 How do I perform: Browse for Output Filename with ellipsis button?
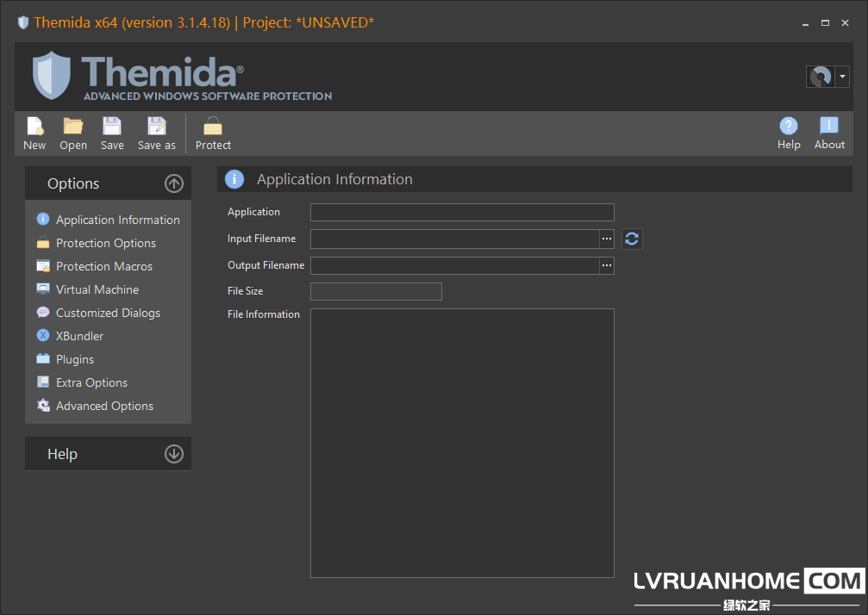coord(607,265)
